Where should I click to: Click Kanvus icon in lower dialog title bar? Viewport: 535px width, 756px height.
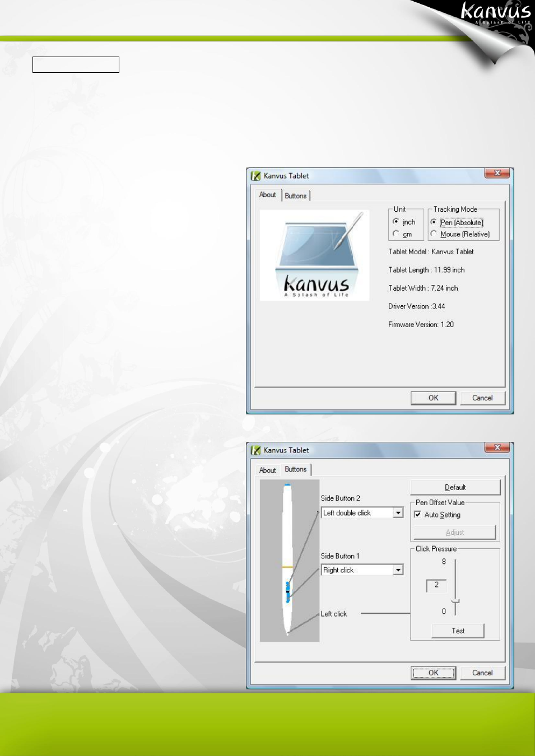tap(256, 450)
